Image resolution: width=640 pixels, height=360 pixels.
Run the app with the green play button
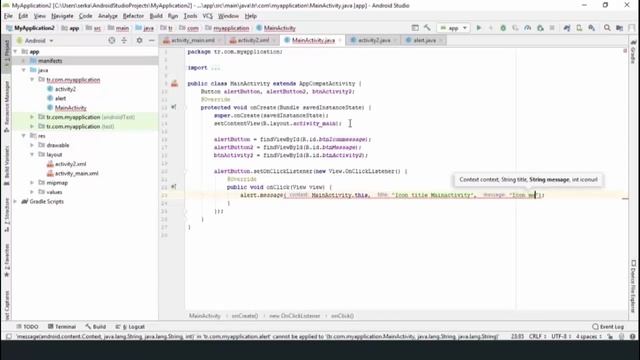[x=479, y=28]
